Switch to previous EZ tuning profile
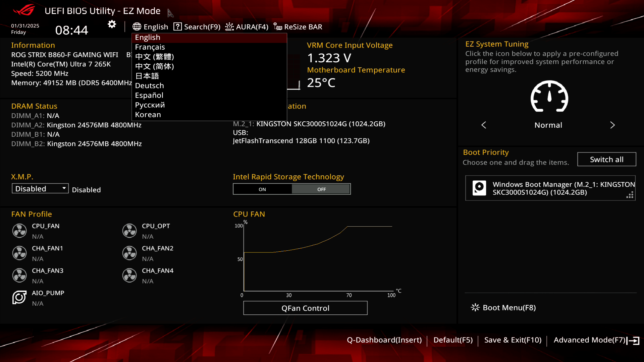Screen dimensions: 644x362 pyautogui.click(x=484, y=125)
